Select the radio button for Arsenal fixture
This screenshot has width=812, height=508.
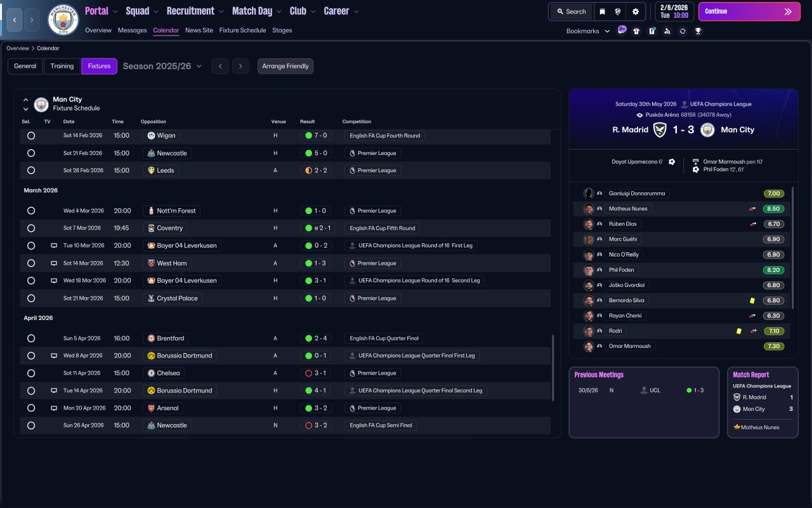point(31,408)
